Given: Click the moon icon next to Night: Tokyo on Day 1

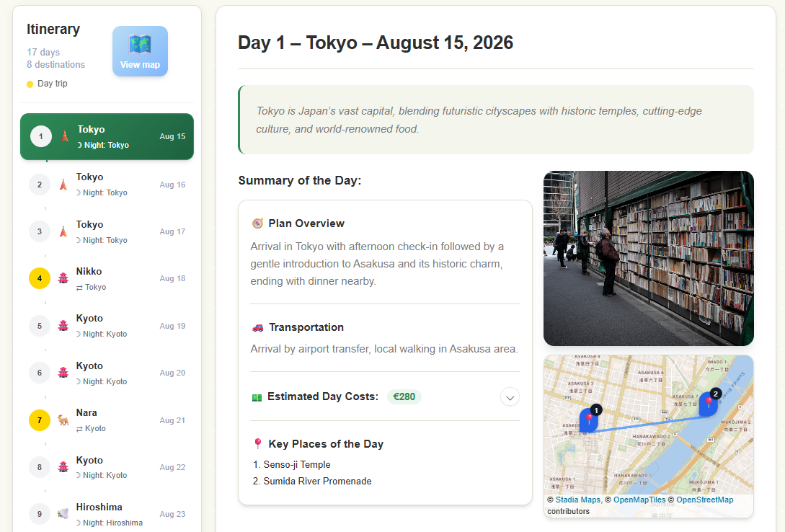Looking at the screenshot, I should click(80, 145).
